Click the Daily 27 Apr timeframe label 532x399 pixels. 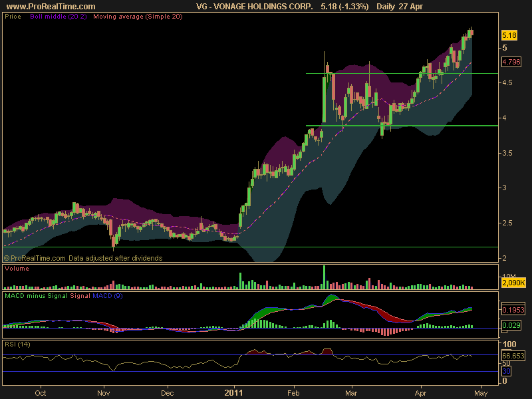click(400, 7)
